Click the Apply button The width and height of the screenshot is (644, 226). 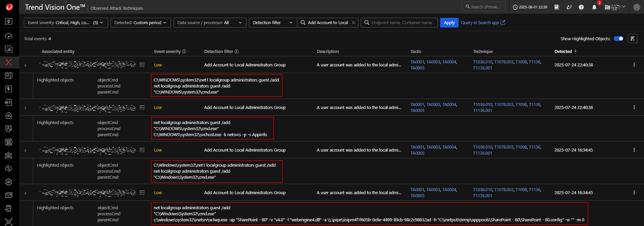tap(449, 23)
